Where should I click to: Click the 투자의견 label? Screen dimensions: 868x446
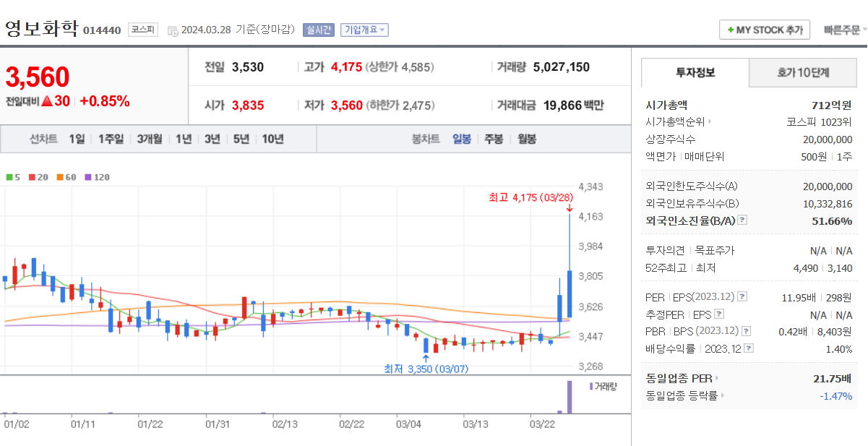[664, 251]
